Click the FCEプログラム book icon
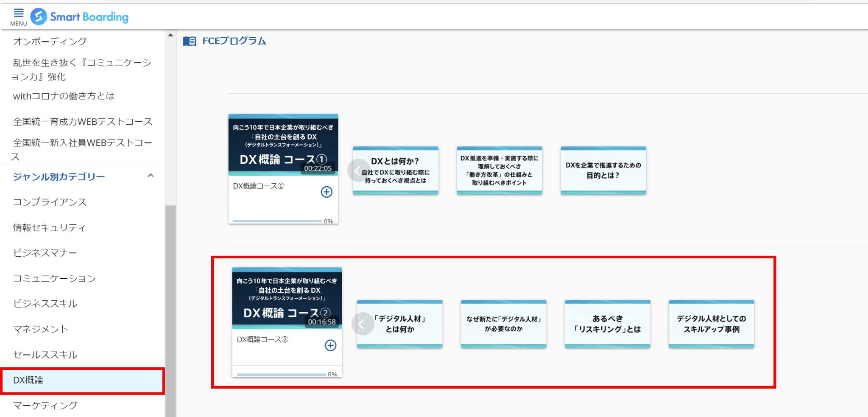 190,41
